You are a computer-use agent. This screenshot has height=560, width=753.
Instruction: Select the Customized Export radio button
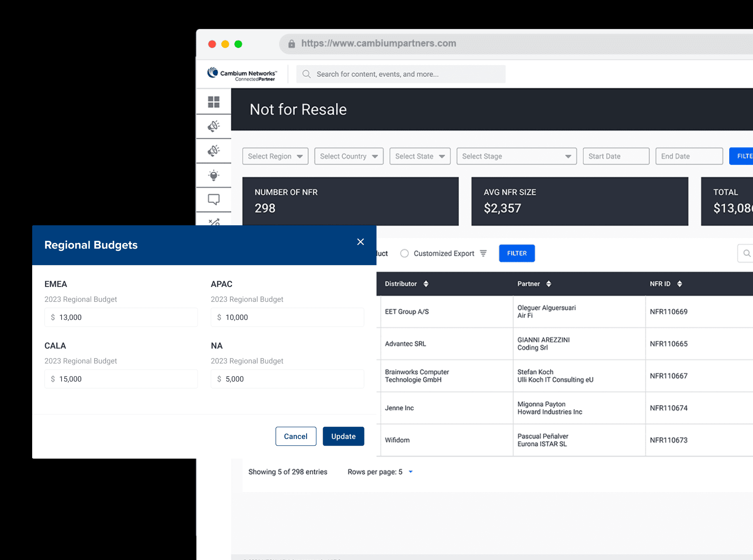pyautogui.click(x=405, y=253)
